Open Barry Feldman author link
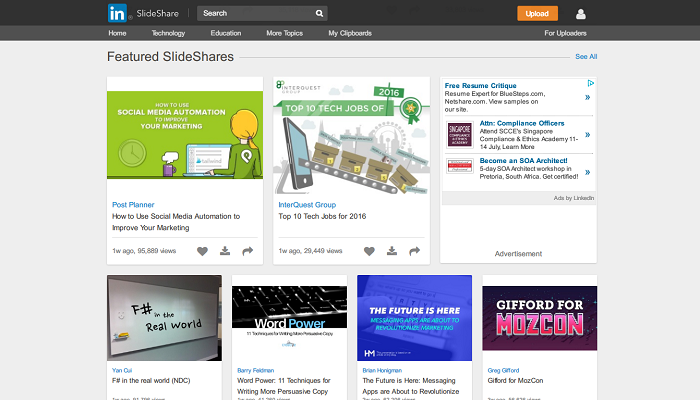This screenshot has height=400, width=700. pyautogui.click(x=255, y=370)
